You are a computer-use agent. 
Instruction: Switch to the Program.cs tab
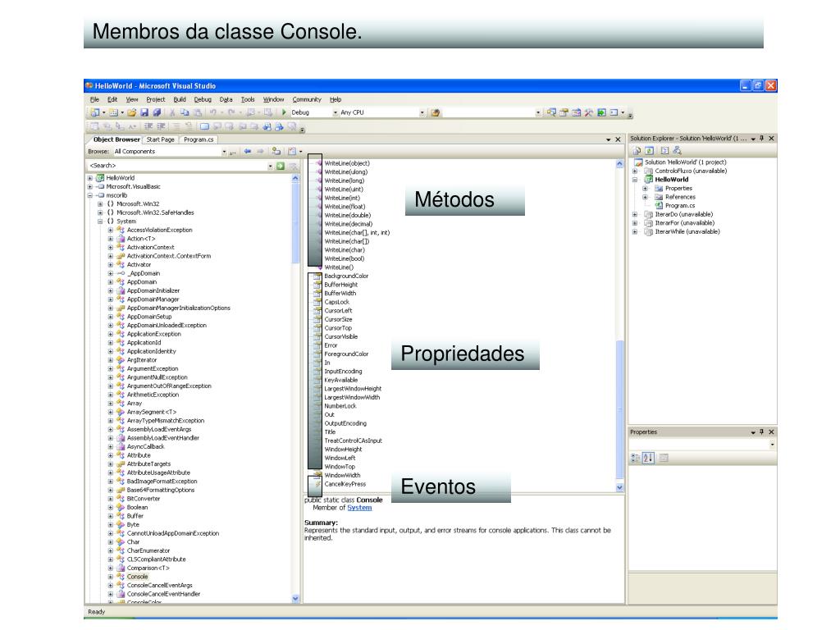pyautogui.click(x=199, y=139)
